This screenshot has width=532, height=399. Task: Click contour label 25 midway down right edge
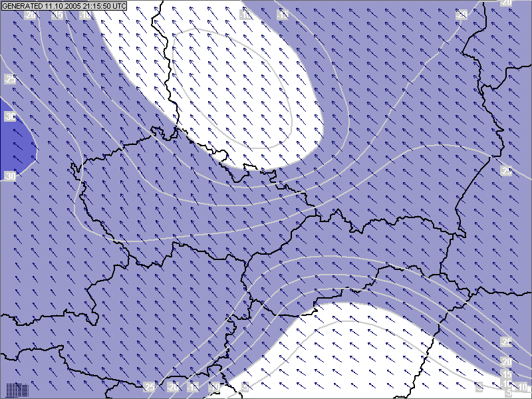506,172
